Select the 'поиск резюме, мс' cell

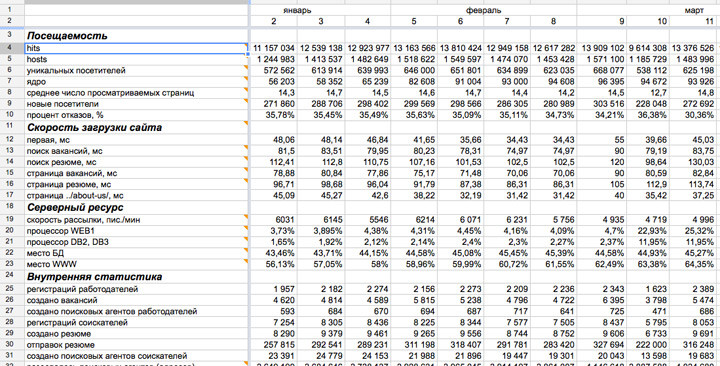136,162
